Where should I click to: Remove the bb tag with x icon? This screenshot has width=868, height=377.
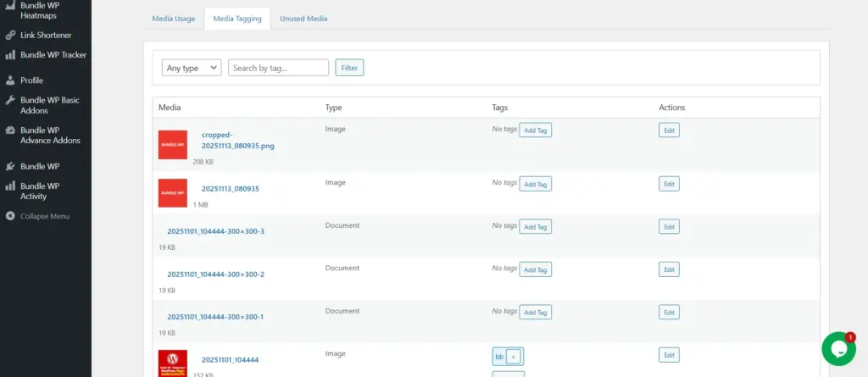(x=513, y=357)
